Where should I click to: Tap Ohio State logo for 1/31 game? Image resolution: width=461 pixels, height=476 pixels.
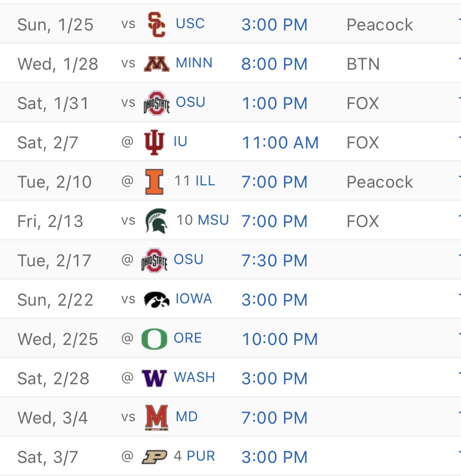[x=156, y=103]
